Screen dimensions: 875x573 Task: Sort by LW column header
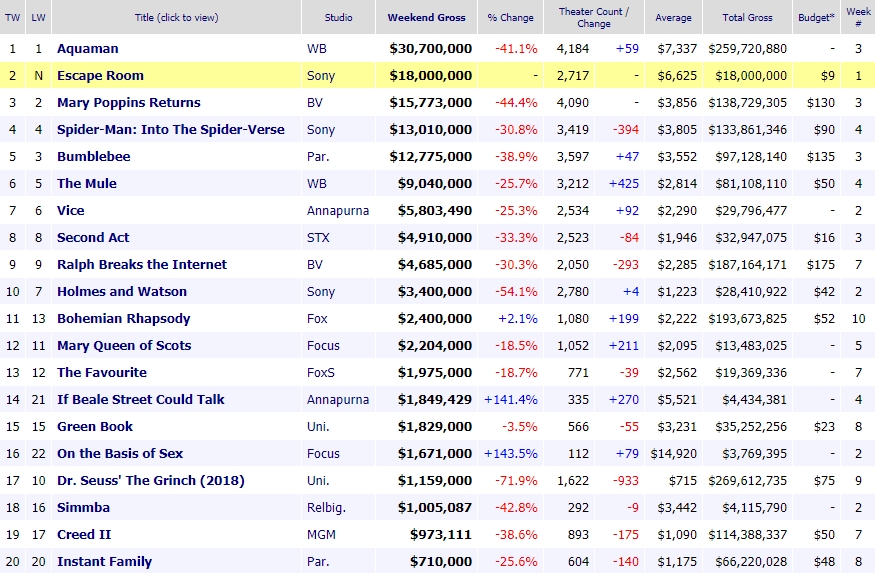39,17
